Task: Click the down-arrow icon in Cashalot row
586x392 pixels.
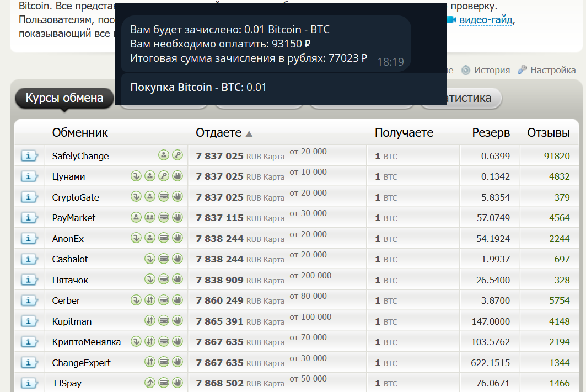Action: pos(149,259)
